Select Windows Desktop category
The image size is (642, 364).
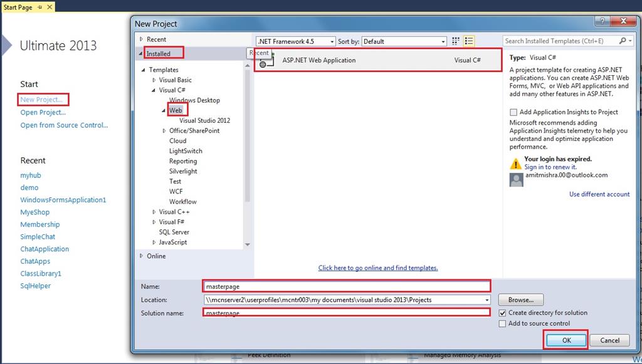pos(194,100)
